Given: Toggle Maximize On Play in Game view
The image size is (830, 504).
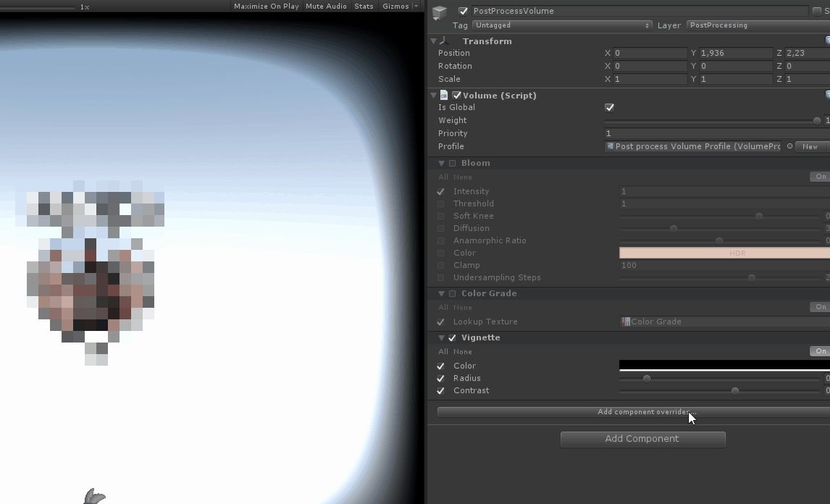Looking at the screenshot, I should [267, 6].
